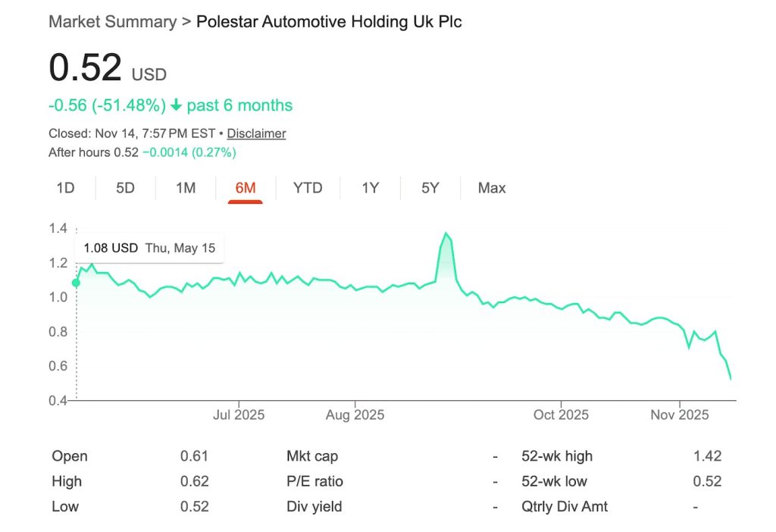
Task: Click the price spike peak on chart
Action: coord(446,233)
